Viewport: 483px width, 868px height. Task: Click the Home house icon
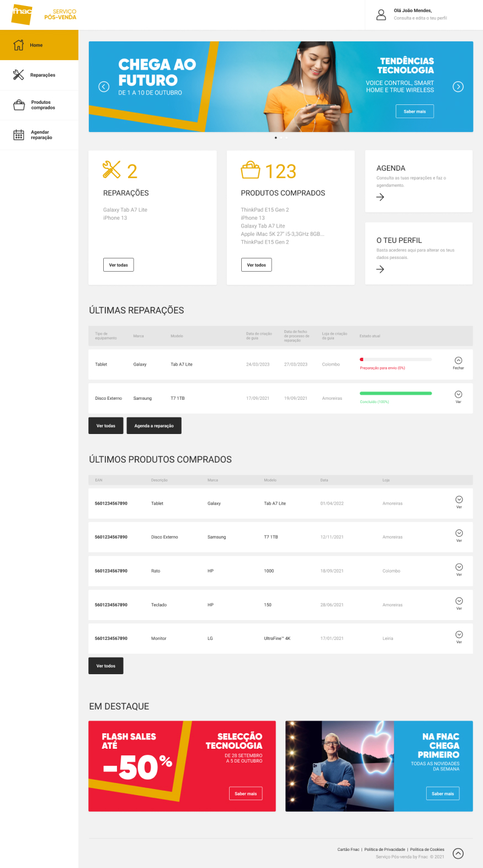pos(18,45)
